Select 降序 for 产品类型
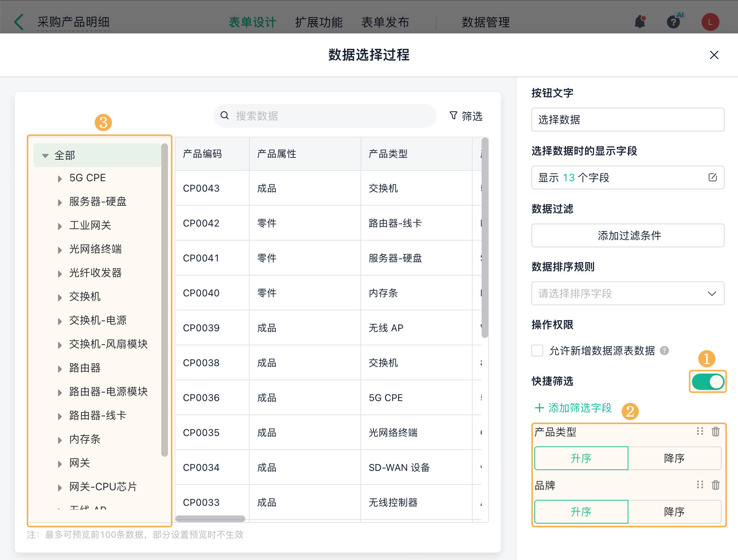The height and width of the screenshot is (560, 738). (674, 458)
